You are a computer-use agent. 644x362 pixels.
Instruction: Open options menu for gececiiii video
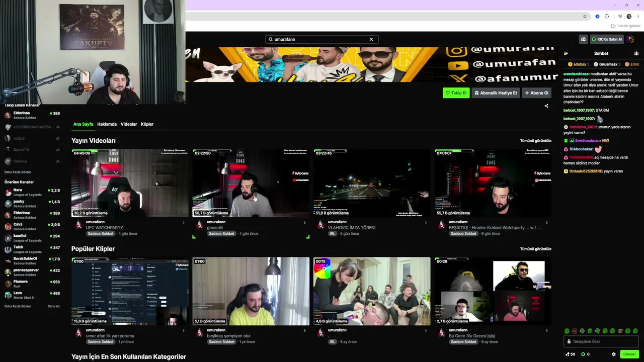click(x=304, y=222)
